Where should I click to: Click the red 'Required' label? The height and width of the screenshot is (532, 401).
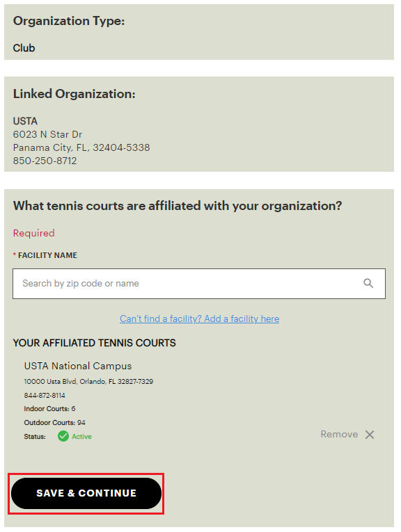33,233
